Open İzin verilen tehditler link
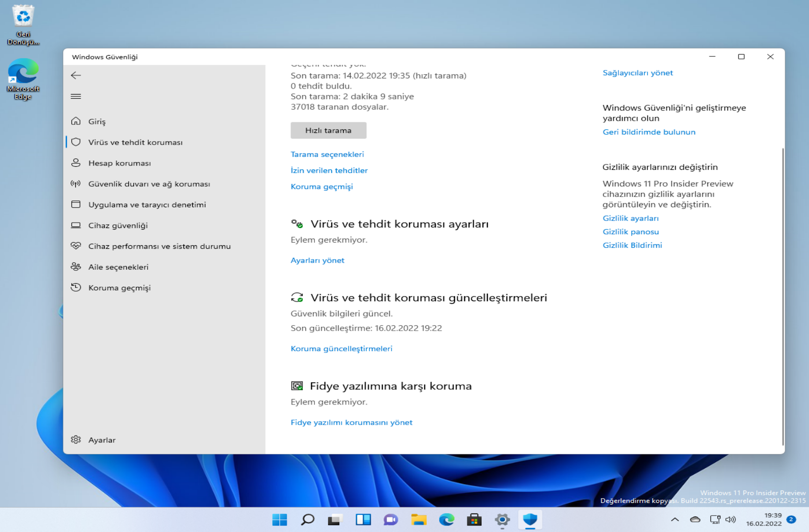The height and width of the screenshot is (532, 809). tap(329, 170)
